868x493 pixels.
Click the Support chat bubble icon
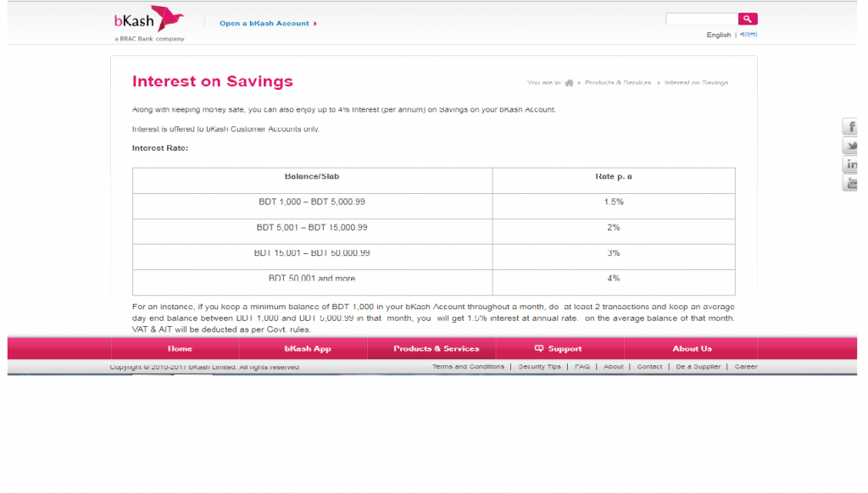[x=538, y=349]
